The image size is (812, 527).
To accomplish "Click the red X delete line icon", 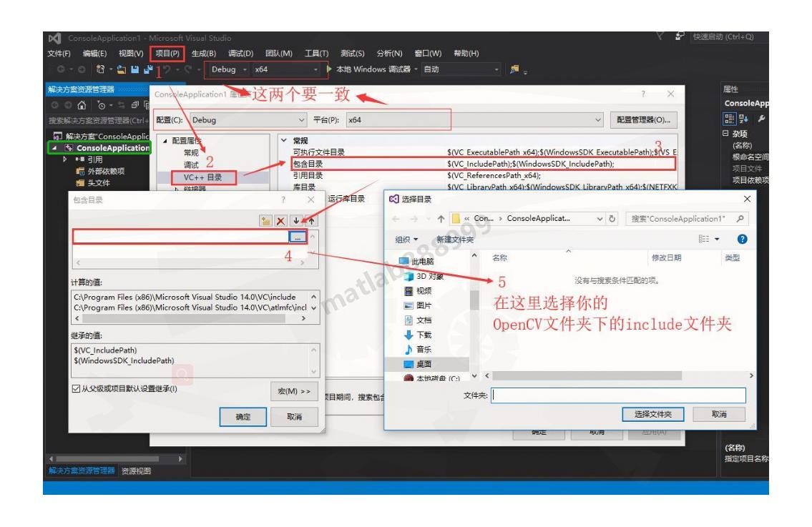I will [x=280, y=221].
